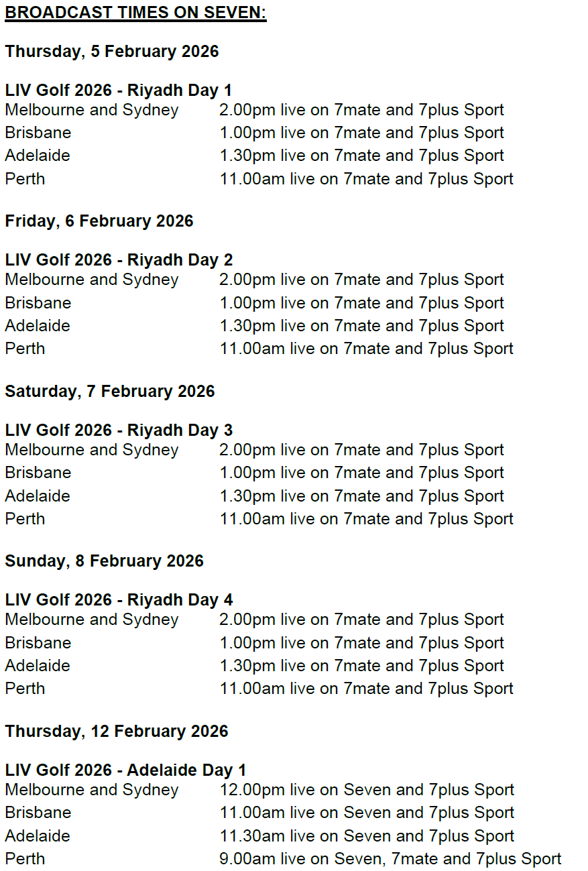Click the "Saturday, 7 February 2026" date heading
This screenshot has height=871, width=588.
(x=110, y=392)
